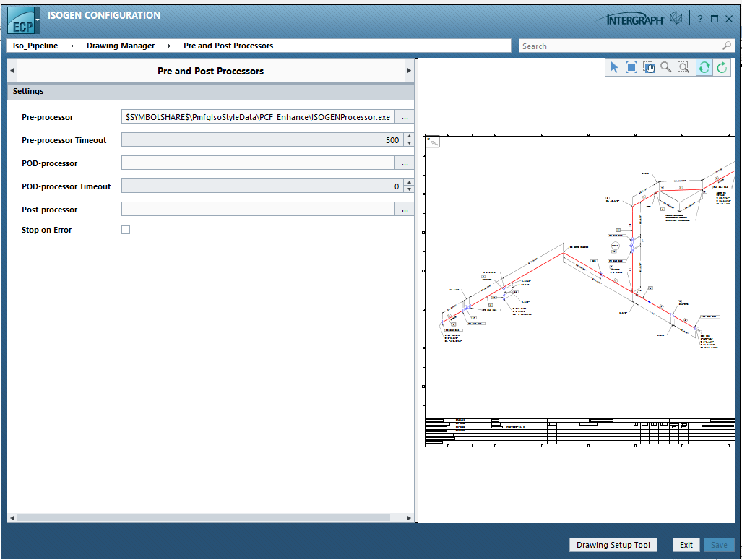Click the green refresh drawing icon
This screenshot has height=560, width=742.
[x=722, y=68]
